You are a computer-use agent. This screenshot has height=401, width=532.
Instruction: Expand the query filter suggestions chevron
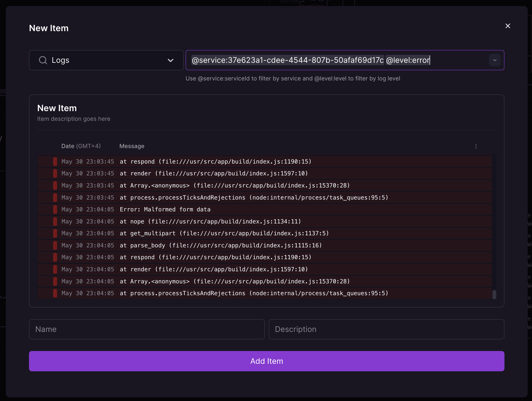(495, 60)
